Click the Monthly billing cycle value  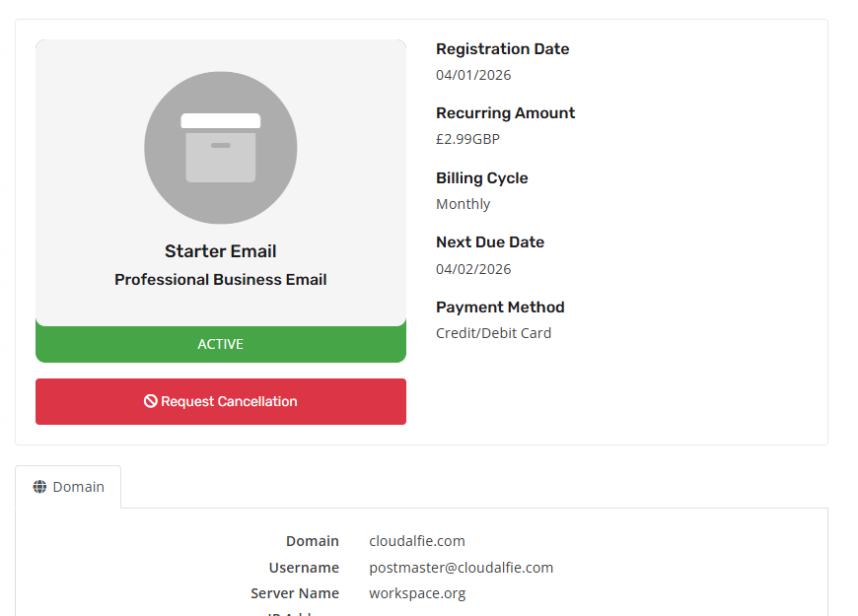pos(463,204)
